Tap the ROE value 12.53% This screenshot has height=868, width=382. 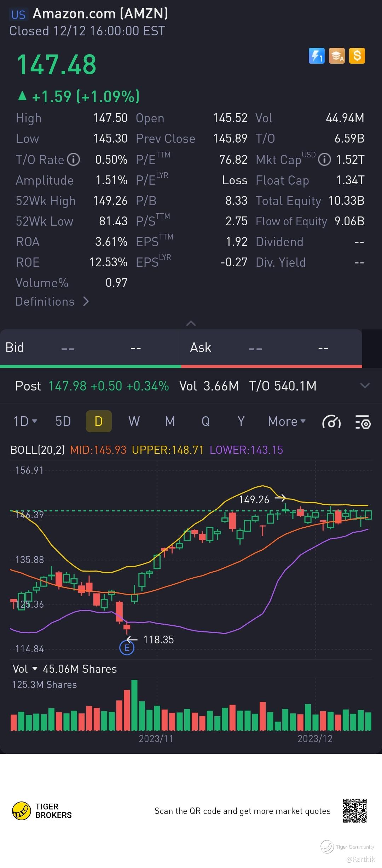108,262
